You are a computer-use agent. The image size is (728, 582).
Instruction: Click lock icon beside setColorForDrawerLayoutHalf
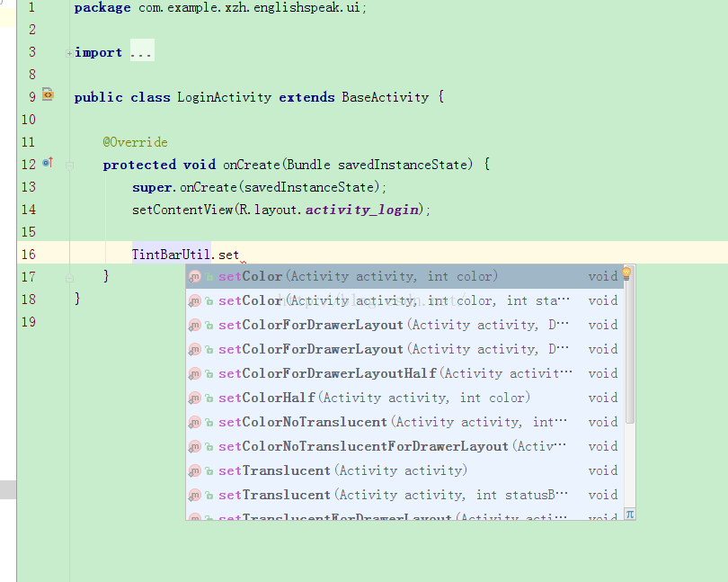click(209, 374)
